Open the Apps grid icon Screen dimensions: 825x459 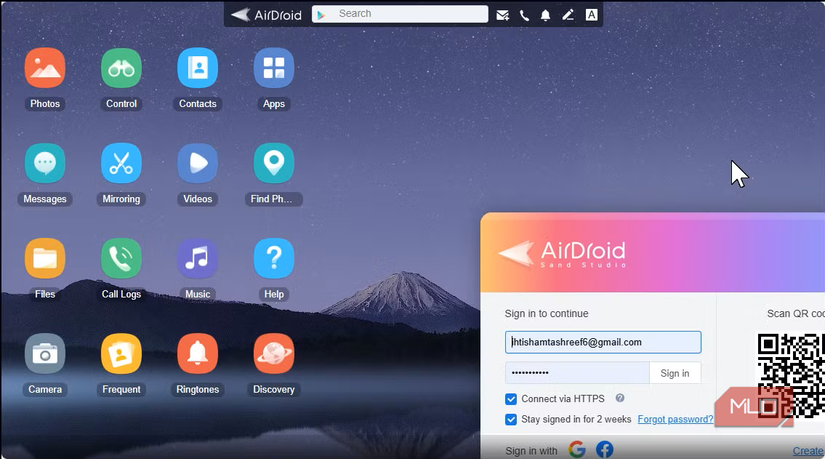click(x=274, y=68)
